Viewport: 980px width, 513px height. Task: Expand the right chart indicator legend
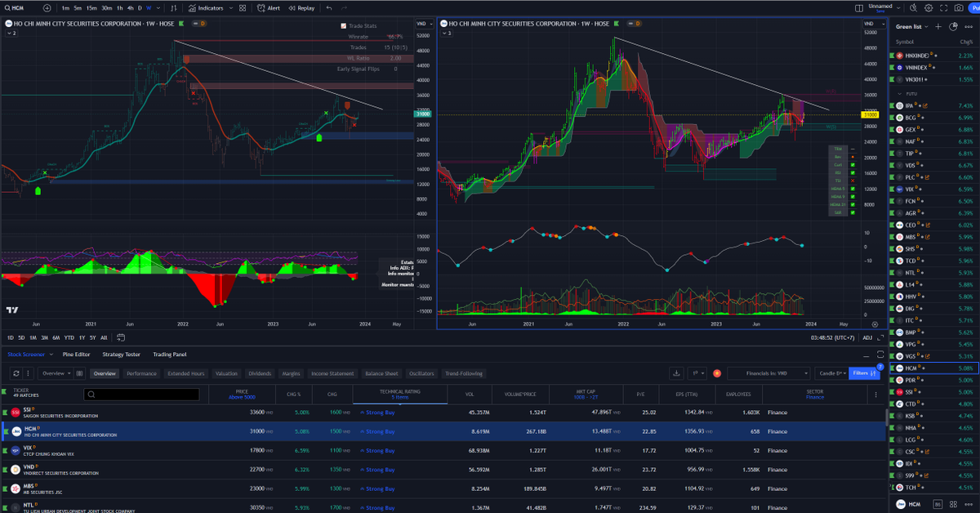tap(446, 33)
